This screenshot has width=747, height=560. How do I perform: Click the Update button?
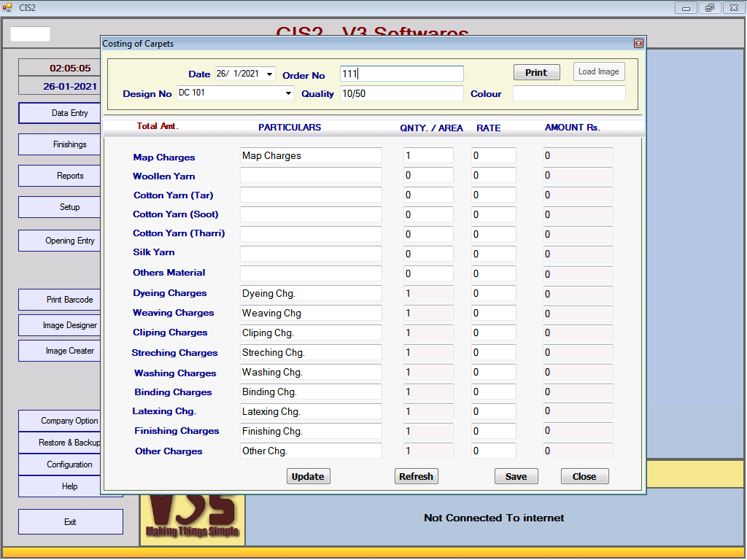[x=308, y=476]
